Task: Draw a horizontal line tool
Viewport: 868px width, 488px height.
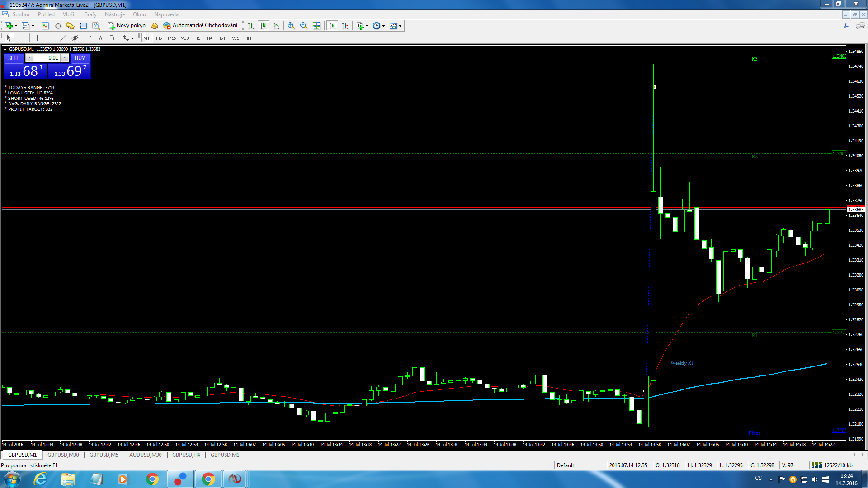Action: coord(50,38)
